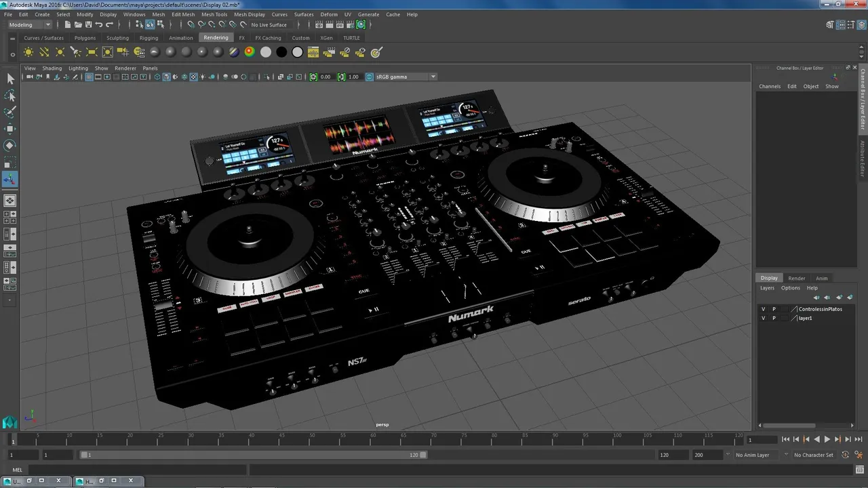Open the Channel Box Object menu
The image size is (868, 488).
(811, 87)
